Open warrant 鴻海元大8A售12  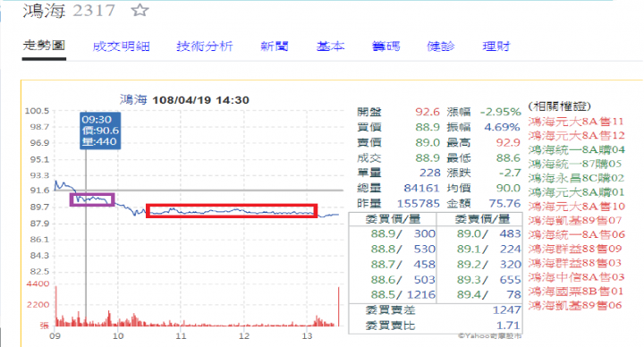click(x=576, y=136)
